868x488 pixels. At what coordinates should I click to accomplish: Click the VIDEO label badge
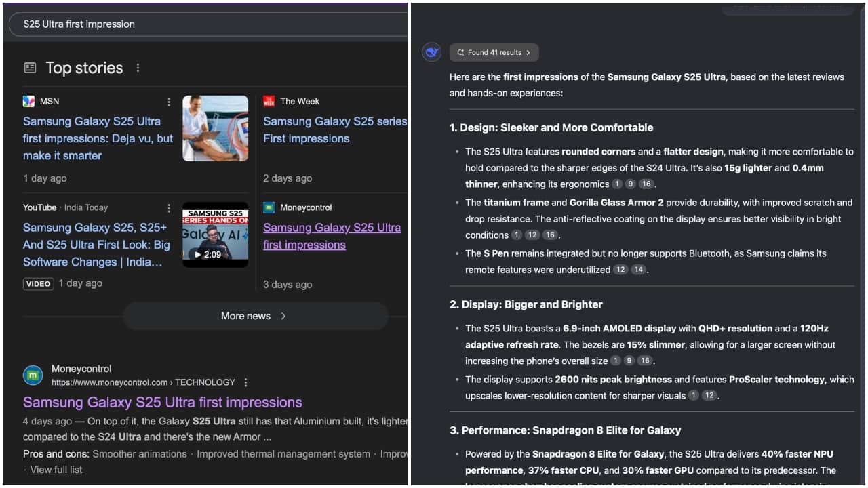tap(39, 284)
